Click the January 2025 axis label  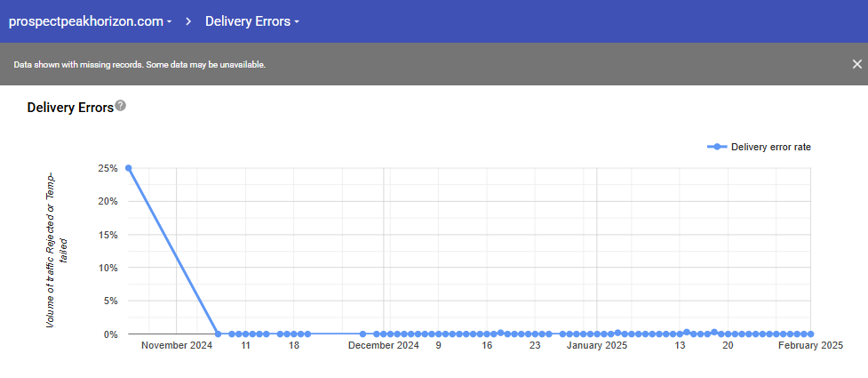(x=597, y=345)
